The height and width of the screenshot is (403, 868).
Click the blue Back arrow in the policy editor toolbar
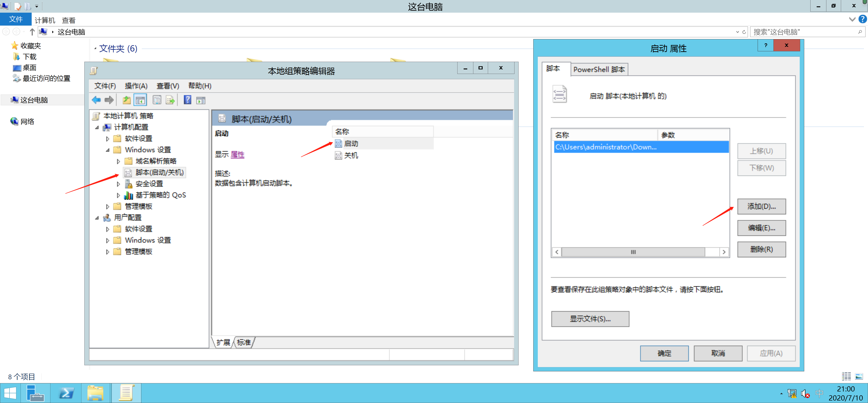96,100
